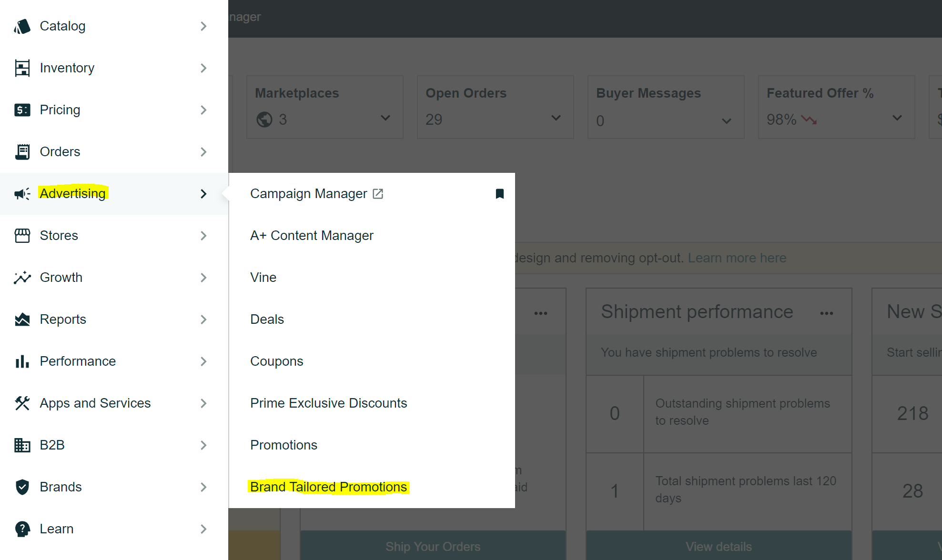Select Promotions from Advertising submenu
Viewport: 942px width, 560px height.
click(284, 445)
